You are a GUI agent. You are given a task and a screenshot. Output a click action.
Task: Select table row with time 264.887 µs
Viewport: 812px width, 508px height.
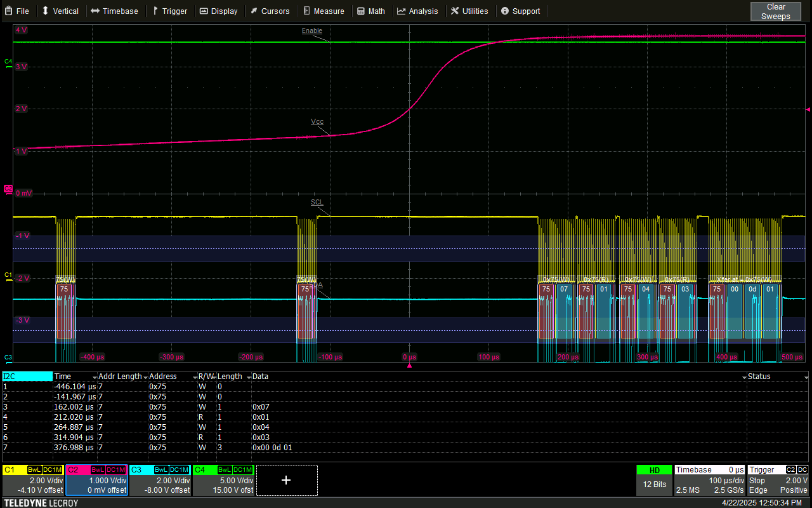tap(406, 427)
